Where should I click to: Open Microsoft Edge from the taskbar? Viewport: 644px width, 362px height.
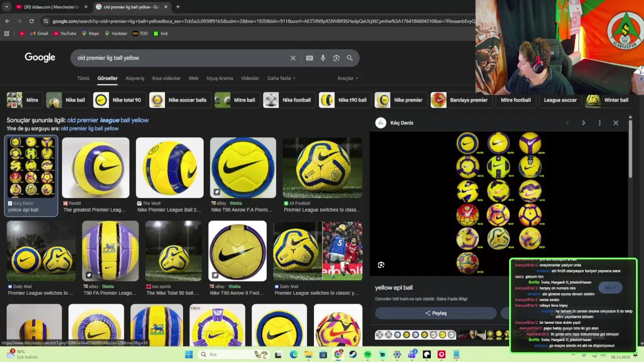point(293,354)
